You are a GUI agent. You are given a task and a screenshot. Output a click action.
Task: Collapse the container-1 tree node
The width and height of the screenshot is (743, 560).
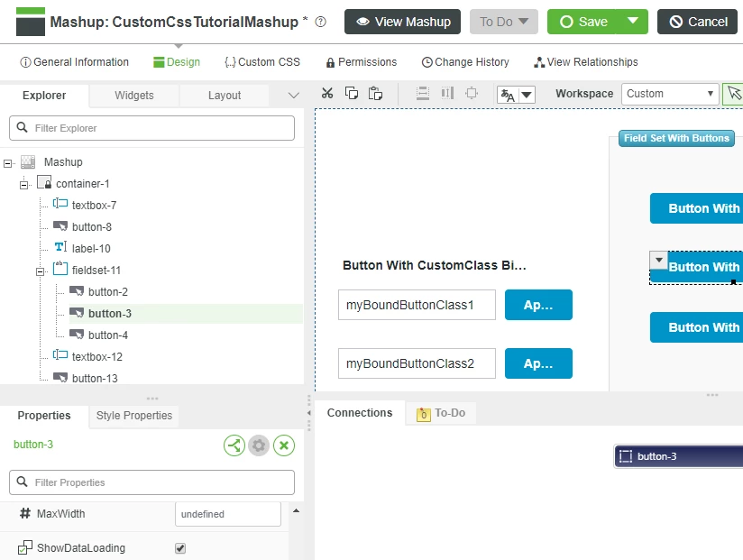[23, 185]
